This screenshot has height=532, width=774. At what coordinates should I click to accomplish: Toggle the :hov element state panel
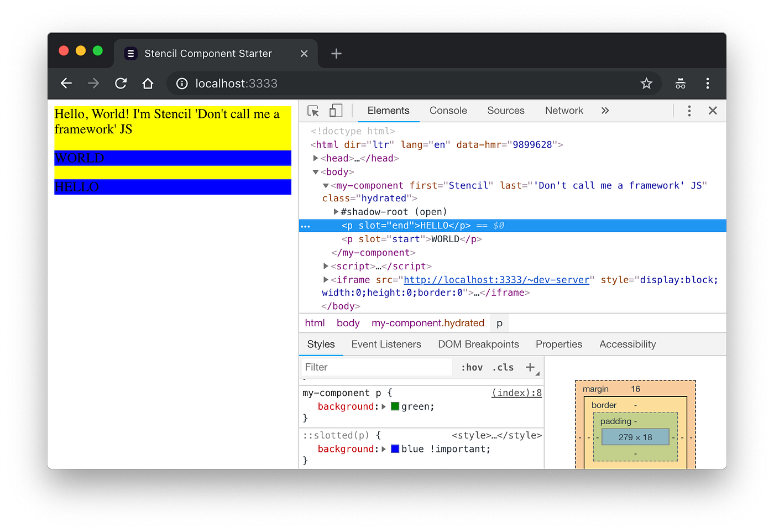pyautogui.click(x=472, y=367)
